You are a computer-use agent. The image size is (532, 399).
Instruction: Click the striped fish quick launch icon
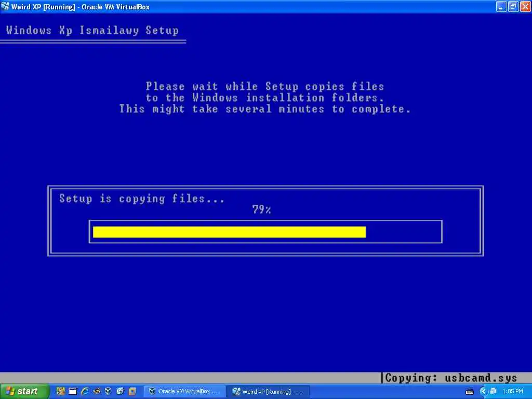coord(96,391)
